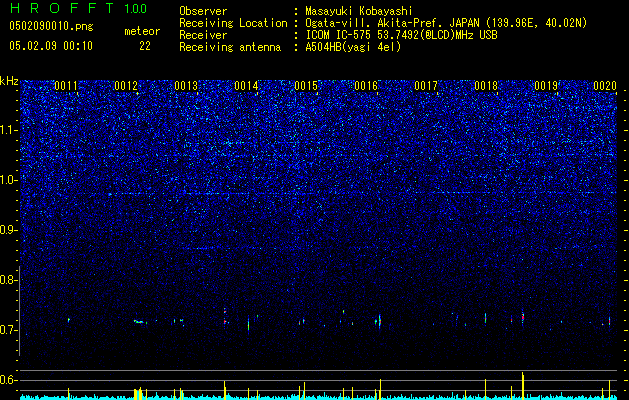Click the kHz axis unit label
Screen dimensions: 629x400
pyautogui.click(x=9, y=81)
